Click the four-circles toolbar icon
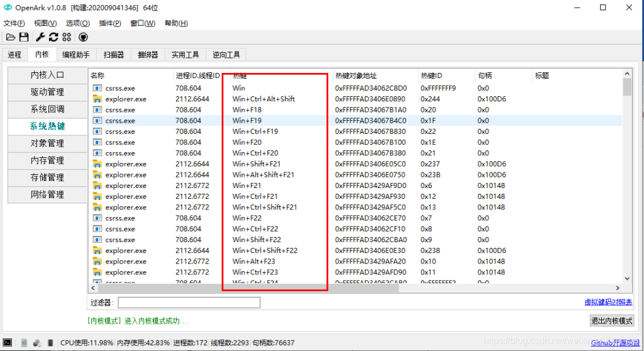Screen dimensions: 644x351 67,37
